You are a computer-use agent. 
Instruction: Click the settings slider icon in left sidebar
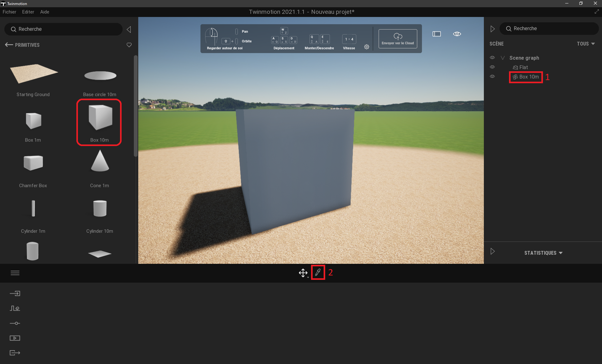coord(15,323)
